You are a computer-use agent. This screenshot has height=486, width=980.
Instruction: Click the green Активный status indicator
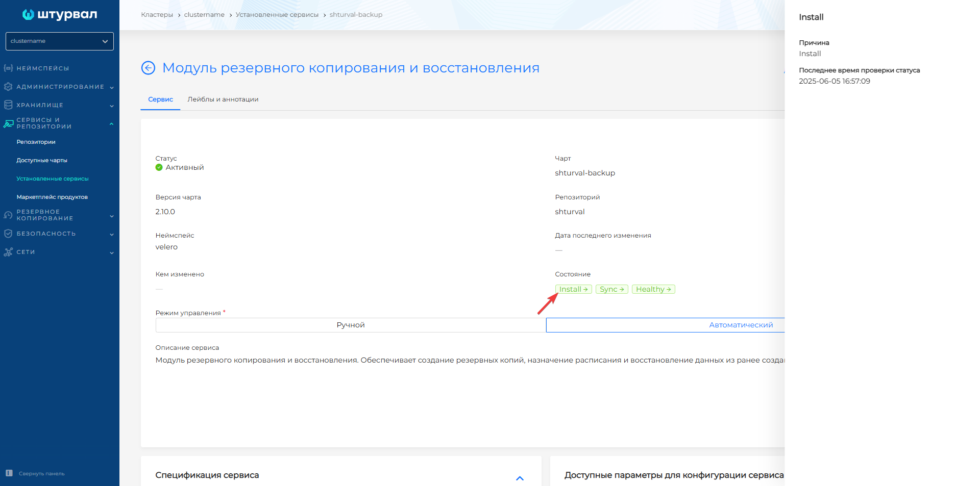pos(159,167)
